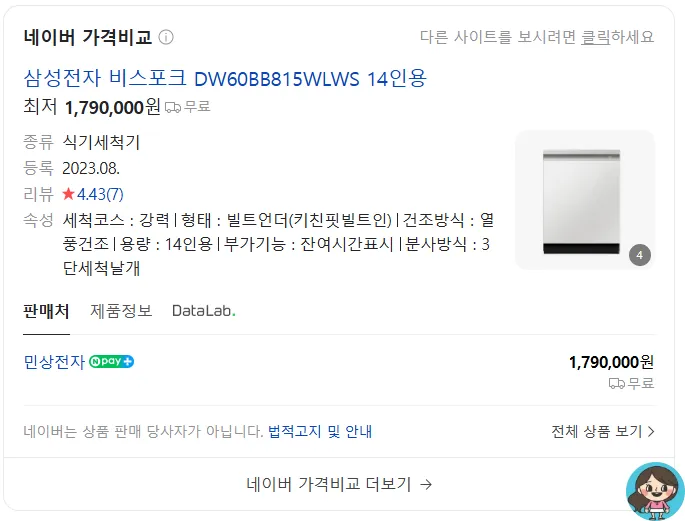
Task: Click the seller price 1,790,000원
Action: [611, 362]
